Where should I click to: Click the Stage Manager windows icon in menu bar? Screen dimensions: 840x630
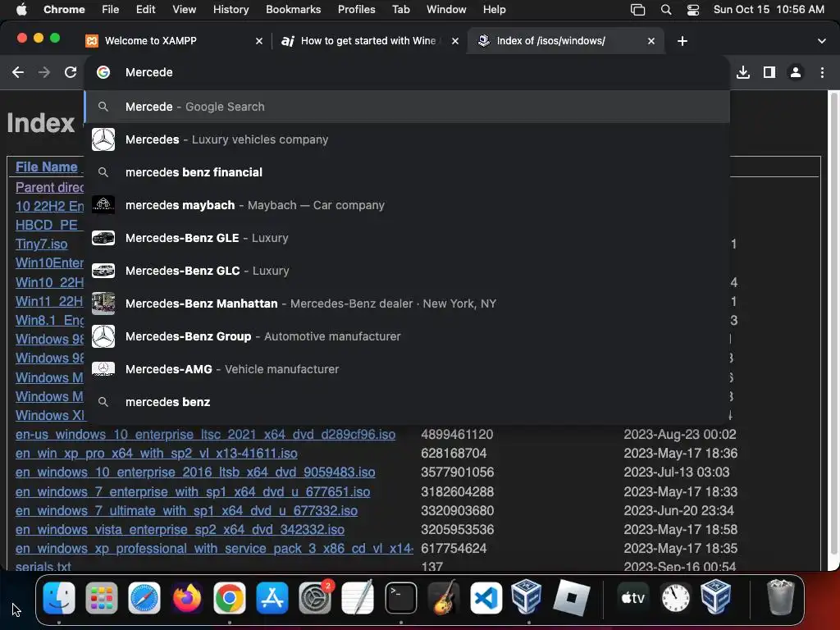coord(637,10)
